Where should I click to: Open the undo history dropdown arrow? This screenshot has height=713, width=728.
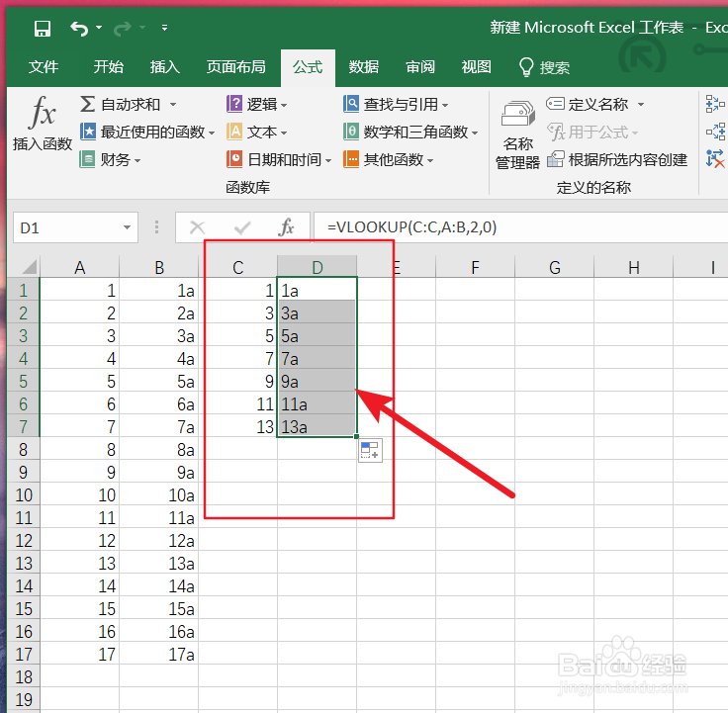(x=99, y=28)
